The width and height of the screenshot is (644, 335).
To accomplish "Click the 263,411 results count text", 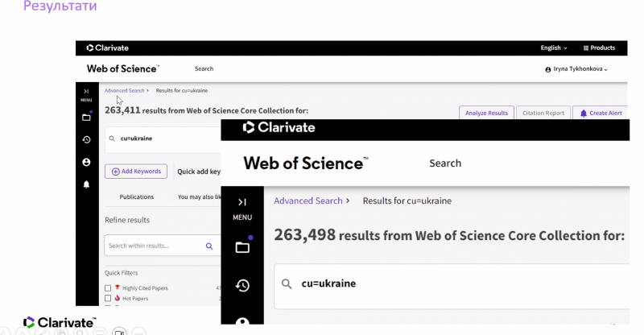I will coord(122,110).
